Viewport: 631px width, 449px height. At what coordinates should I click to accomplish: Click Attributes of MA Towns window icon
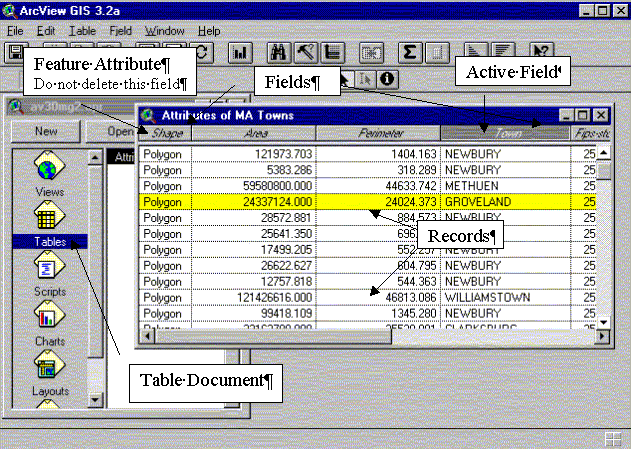[x=148, y=116]
